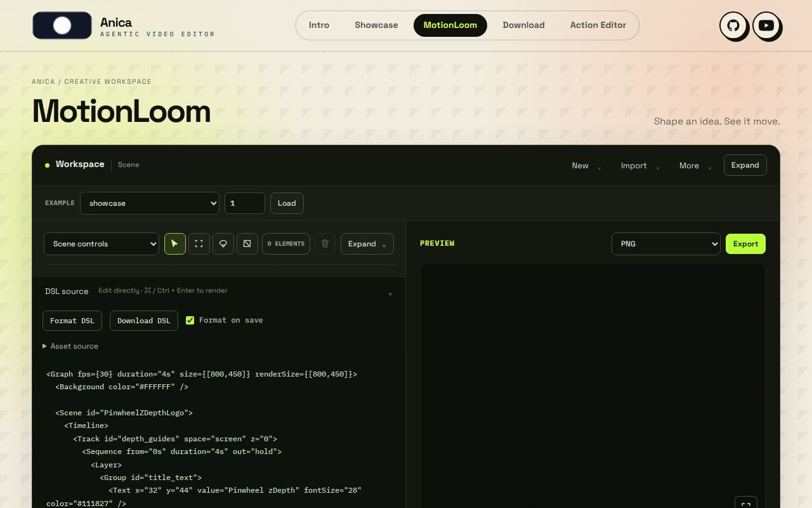The image size is (812, 508).
Task: Click the Workspace title label
Action: coord(80,164)
